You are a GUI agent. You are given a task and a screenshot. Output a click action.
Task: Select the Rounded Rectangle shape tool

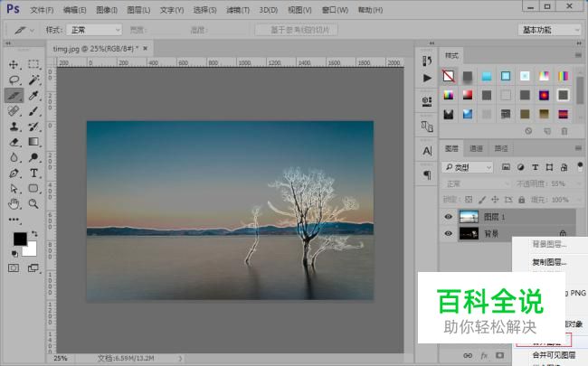tap(33, 189)
